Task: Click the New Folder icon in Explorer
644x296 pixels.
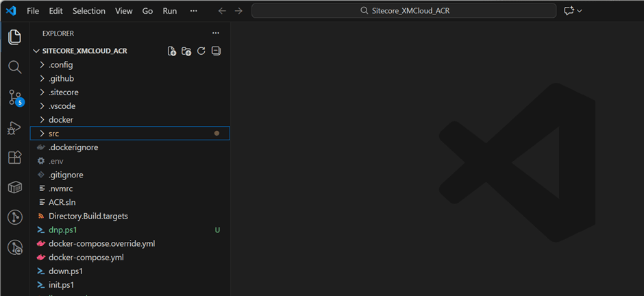Action: pos(186,51)
